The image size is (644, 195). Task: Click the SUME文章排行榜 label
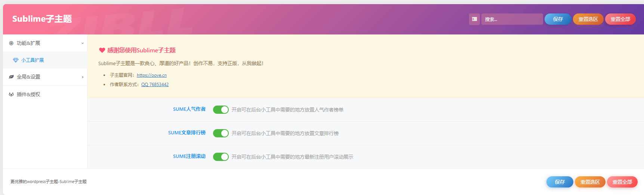pos(187,133)
